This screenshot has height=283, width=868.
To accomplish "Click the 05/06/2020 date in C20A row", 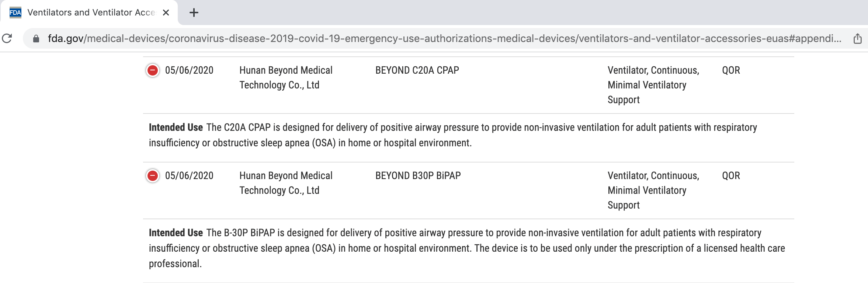I will [189, 70].
